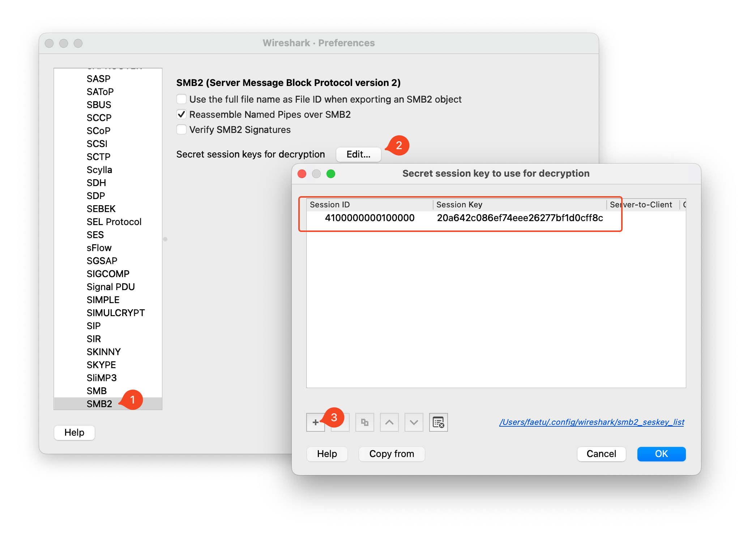756x543 pixels.
Task: Clear all session key entries
Action: [438, 422]
